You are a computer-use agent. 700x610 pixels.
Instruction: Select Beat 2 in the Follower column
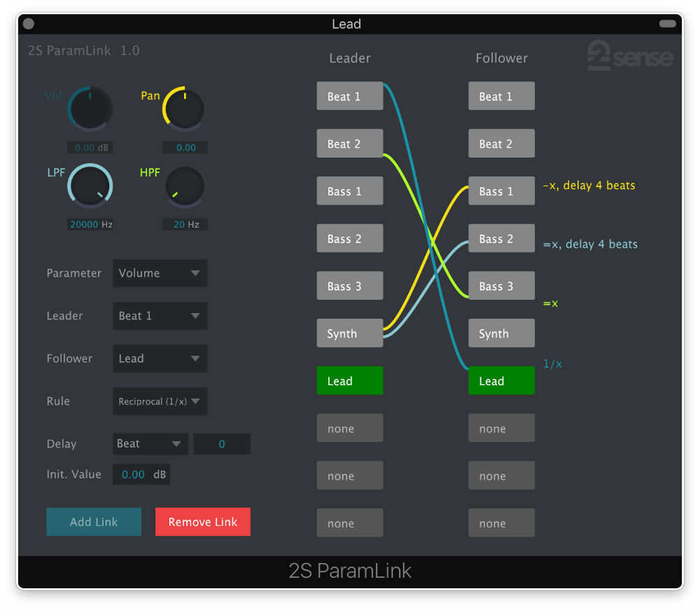(x=501, y=144)
